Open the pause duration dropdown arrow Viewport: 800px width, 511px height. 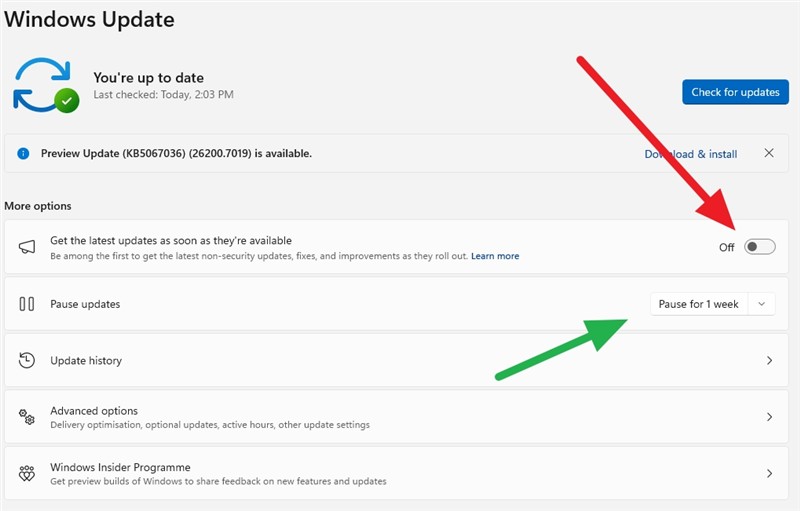761,304
